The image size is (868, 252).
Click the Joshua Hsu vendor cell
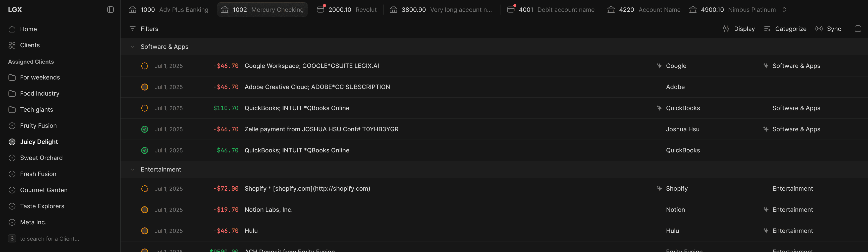tap(683, 129)
